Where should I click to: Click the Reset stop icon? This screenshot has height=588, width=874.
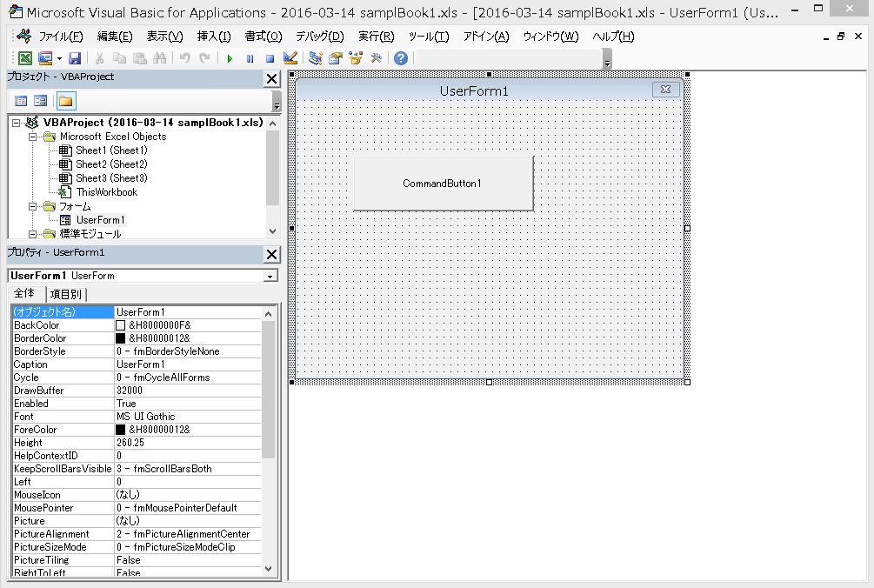pyautogui.click(x=270, y=58)
